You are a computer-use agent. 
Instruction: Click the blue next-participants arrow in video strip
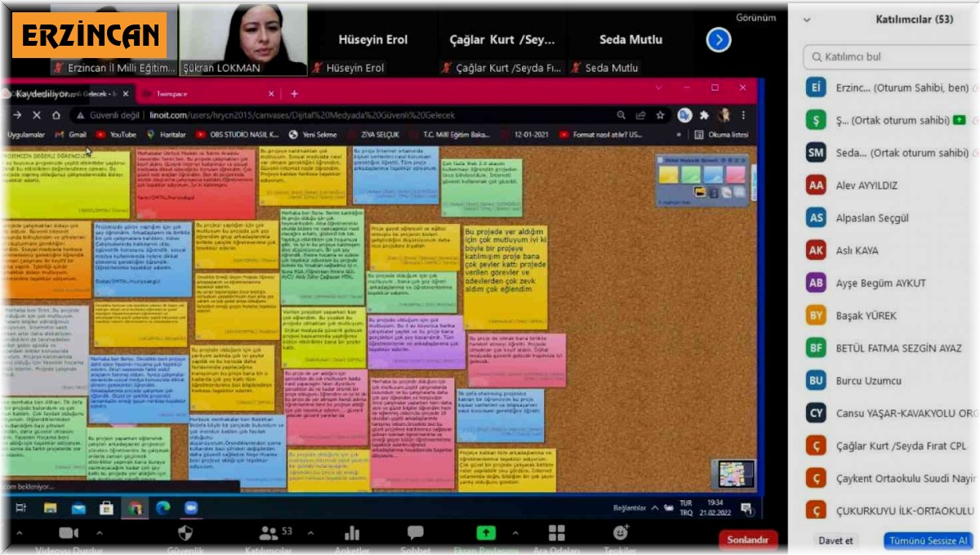[718, 39]
